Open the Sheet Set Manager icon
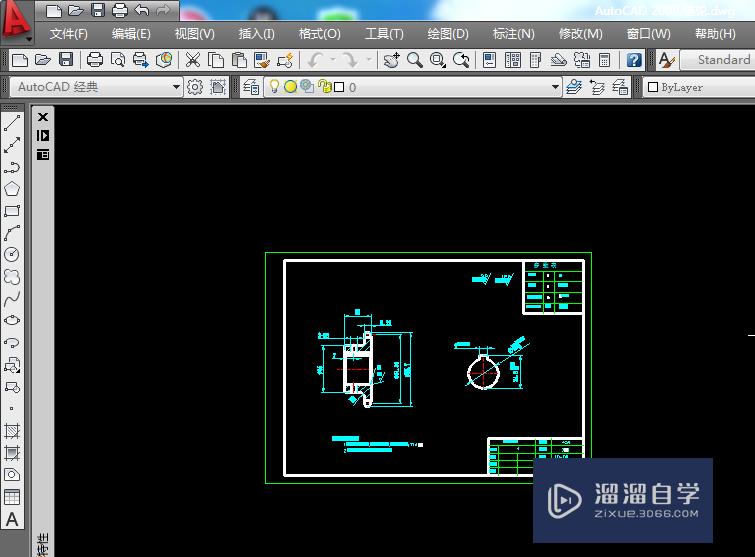Screen dimensions: 755x557 [559, 60]
